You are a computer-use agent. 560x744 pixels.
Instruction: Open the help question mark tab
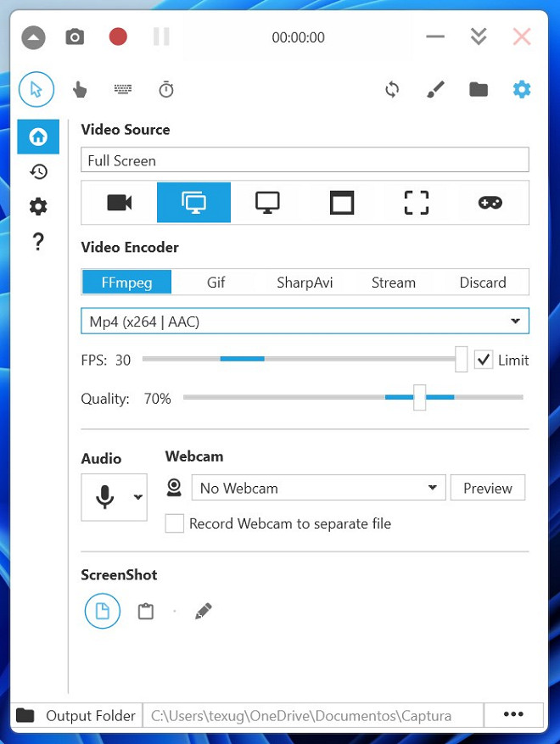pos(38,242)
